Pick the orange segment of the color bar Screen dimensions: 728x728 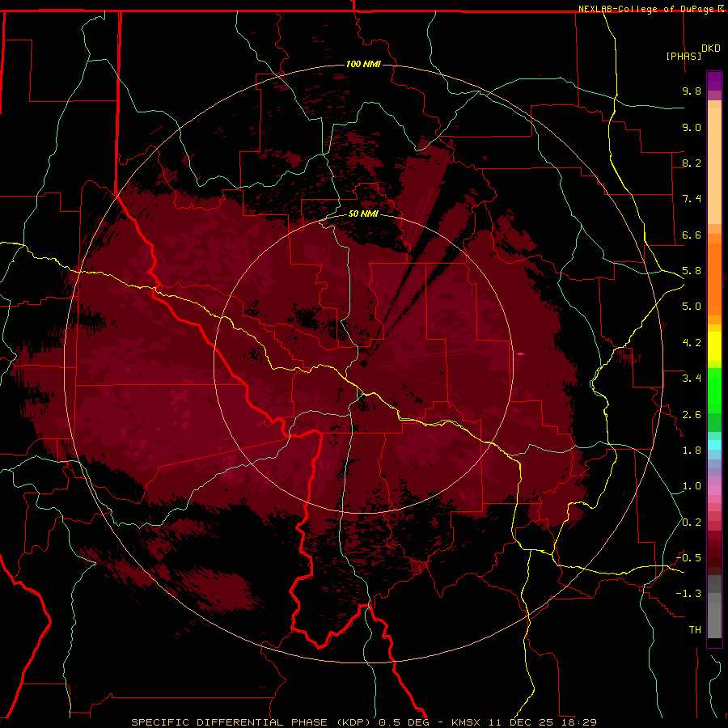(714, 278)
